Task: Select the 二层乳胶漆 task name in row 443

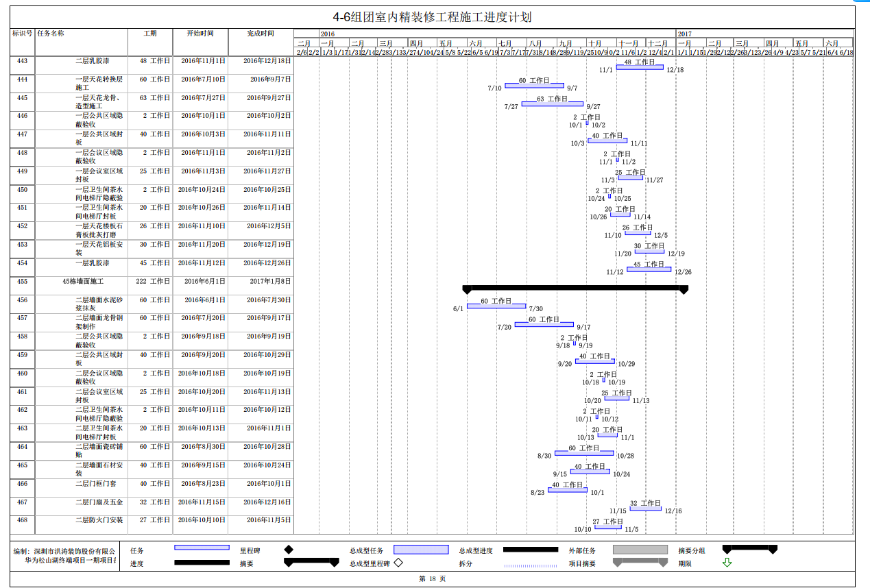Action: coord(92,61)
